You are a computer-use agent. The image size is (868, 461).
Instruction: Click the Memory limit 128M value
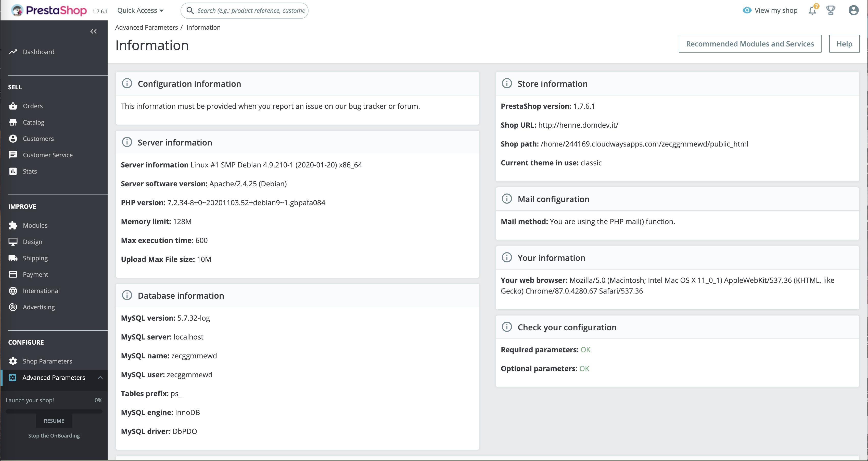[x=182, y=221]
